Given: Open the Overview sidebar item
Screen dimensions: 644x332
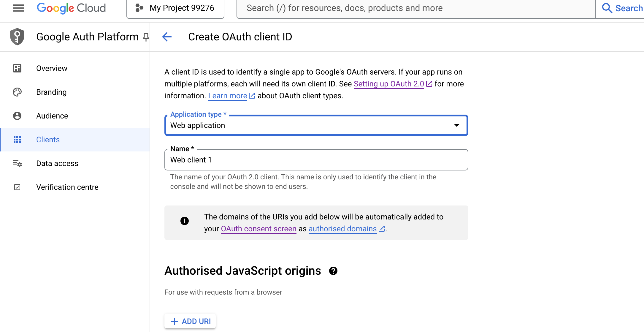Looking at the screenshot, I should click(75, 68).
